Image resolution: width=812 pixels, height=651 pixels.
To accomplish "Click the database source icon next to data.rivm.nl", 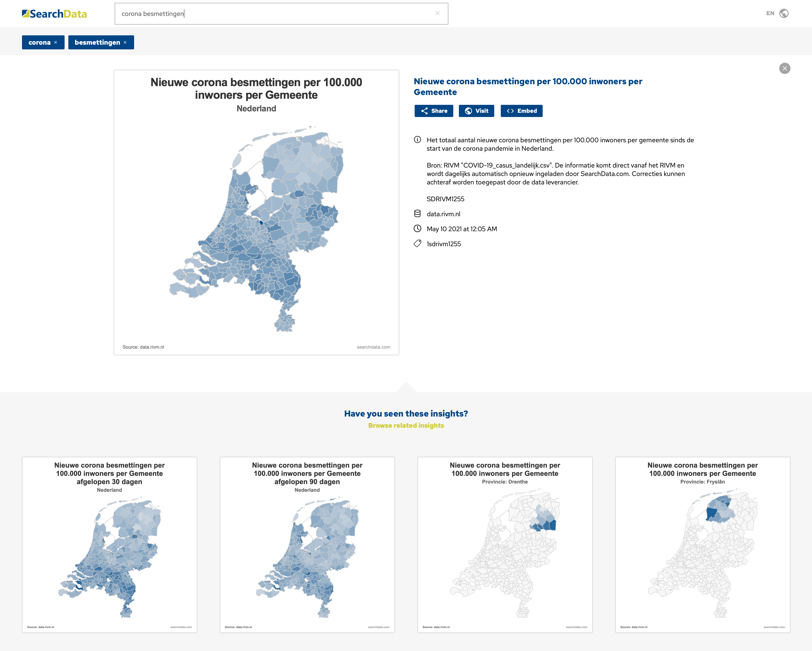I will 417,213.
